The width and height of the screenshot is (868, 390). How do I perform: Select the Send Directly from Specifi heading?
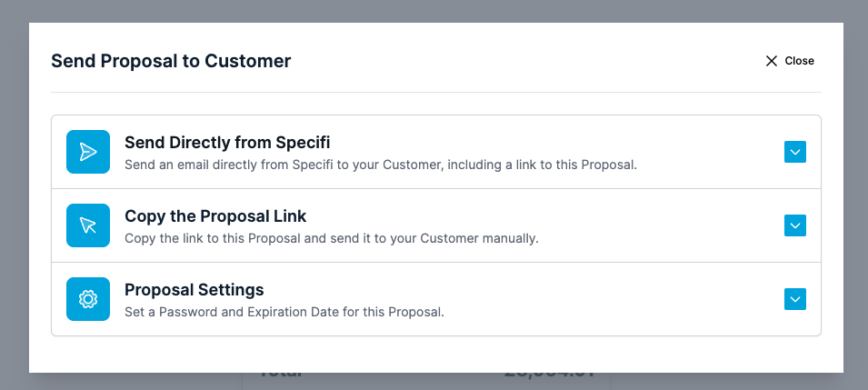point(227,143)
